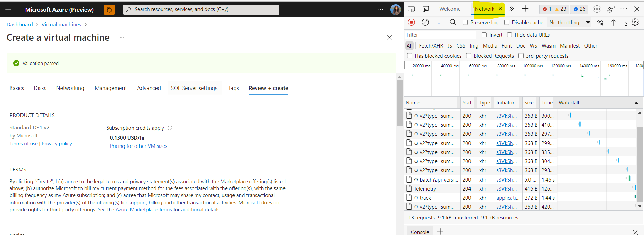
Task: Enable Preserve log checkbox
Action: coord(465,23)
